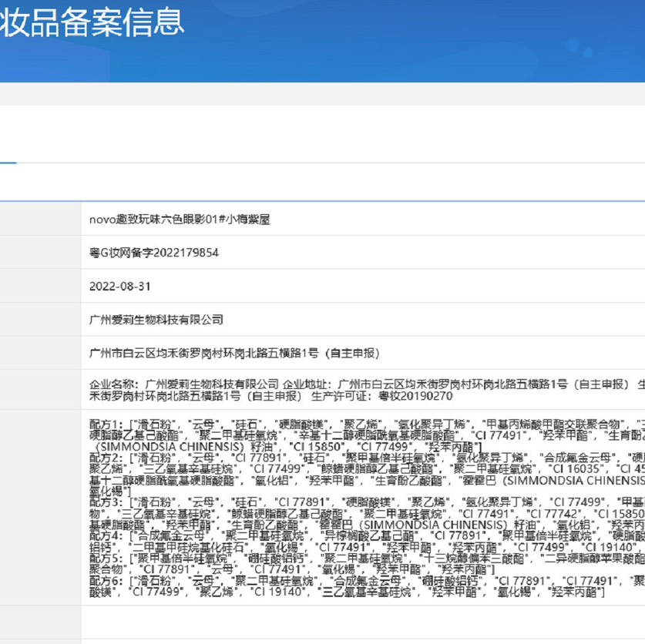Click the 企业名称 production enterprise info line
This screenshot has width=645, height=644.
tap(367, 384)
